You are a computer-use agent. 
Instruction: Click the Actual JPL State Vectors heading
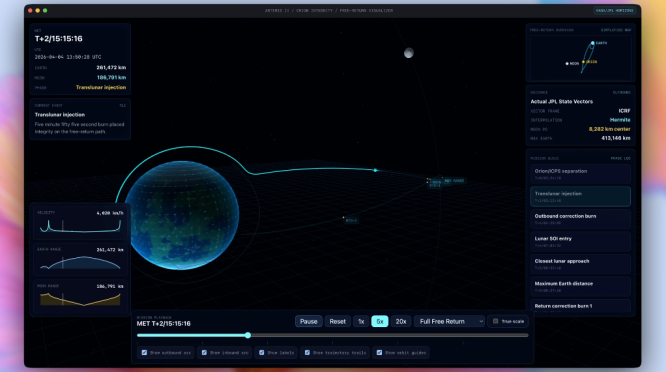click(x=562, y=101)
